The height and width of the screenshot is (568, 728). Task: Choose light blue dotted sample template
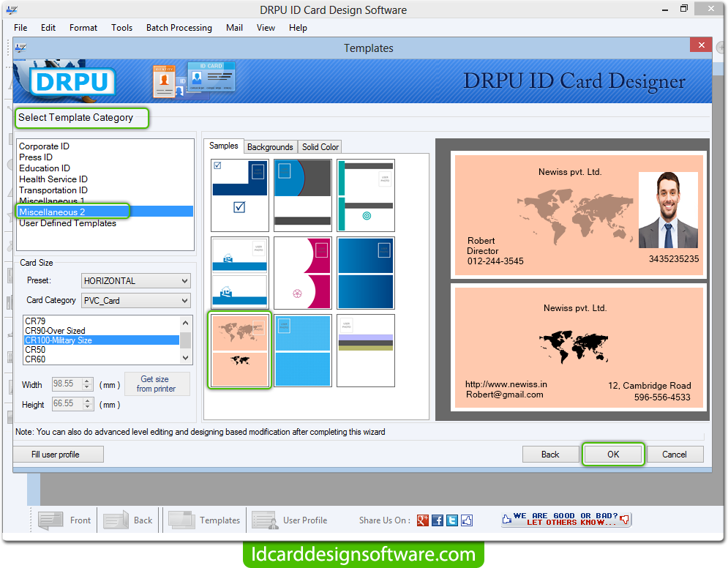(303, 351)
